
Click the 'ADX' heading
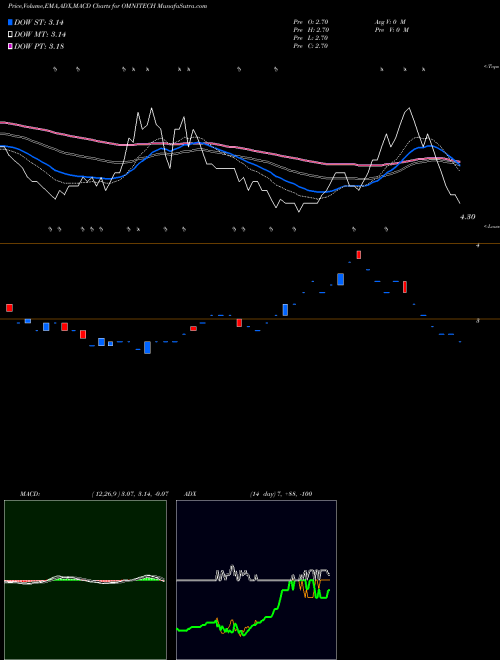click(x=190, y=494)
